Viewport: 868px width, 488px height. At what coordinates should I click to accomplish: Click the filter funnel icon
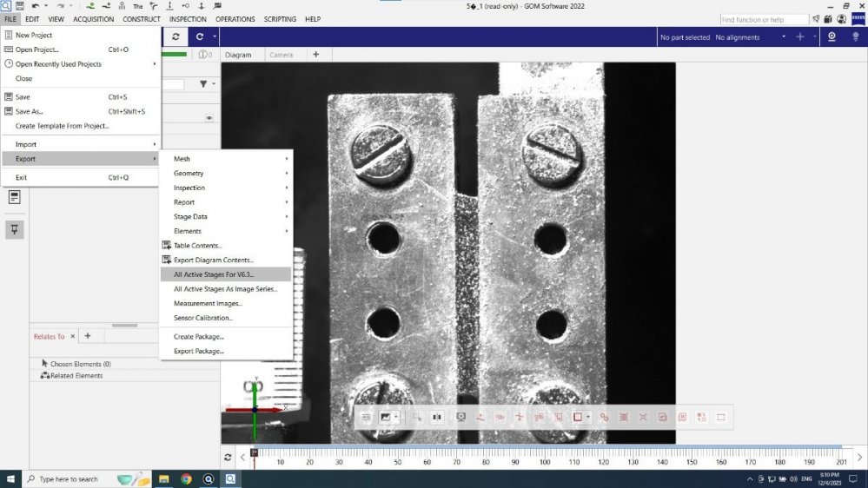pyautogui.click(x=203, y=84)
